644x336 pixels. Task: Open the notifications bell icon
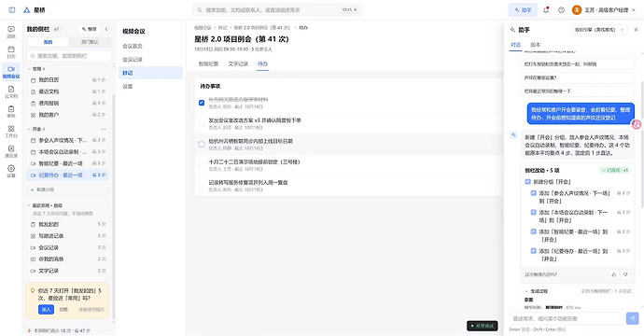coord(546,10)
